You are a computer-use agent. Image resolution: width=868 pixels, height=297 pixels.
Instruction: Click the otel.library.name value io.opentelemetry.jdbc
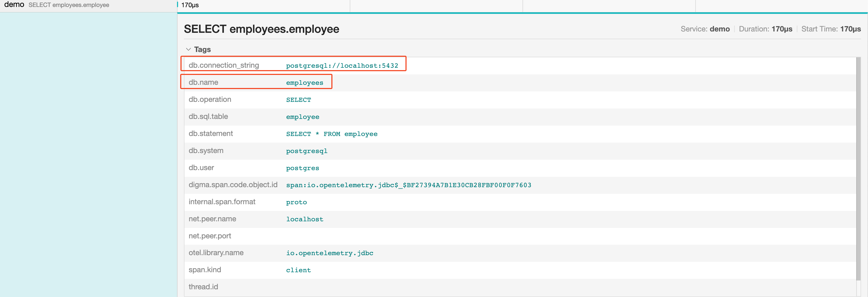tap(329, 253)
